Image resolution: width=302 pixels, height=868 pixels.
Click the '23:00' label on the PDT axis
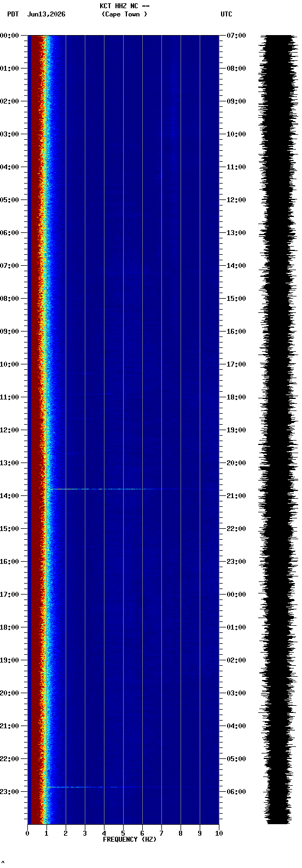click(x=9, y=792)
